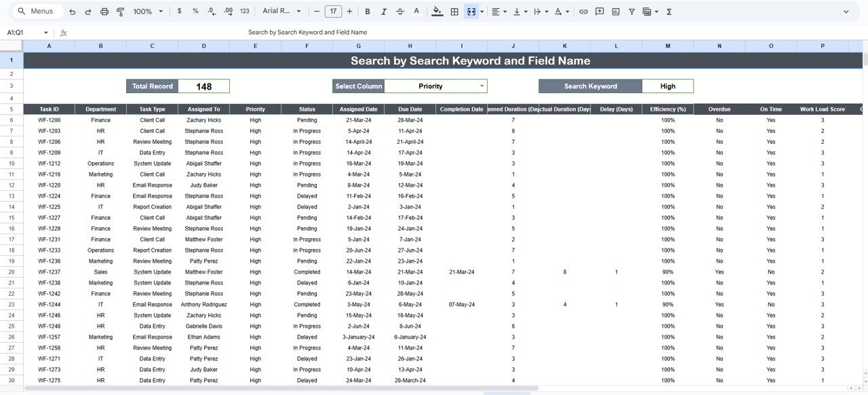Insert a comment
The width and height of the screenshot is (868, 395).
click(x=599, y=11)
